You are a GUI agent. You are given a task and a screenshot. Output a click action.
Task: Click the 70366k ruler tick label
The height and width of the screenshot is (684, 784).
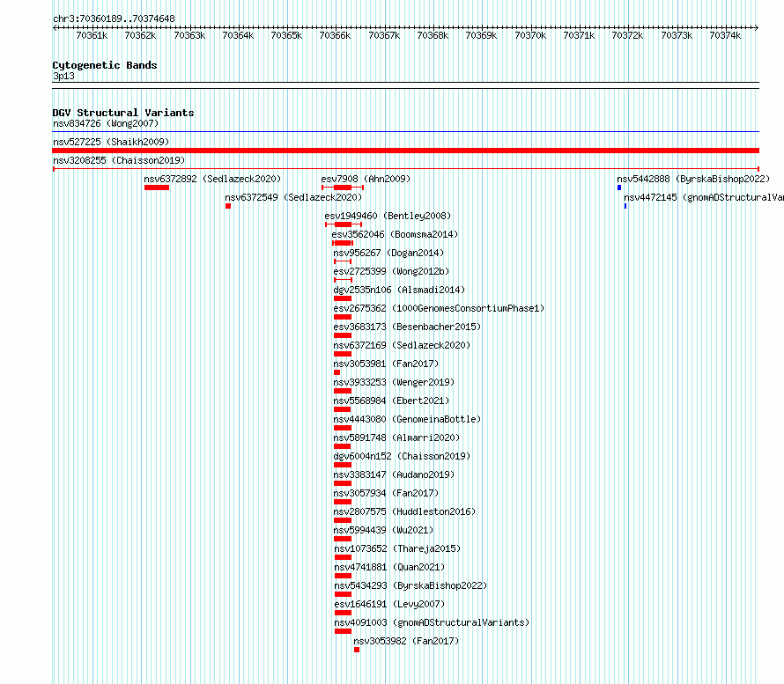[335, 35]
